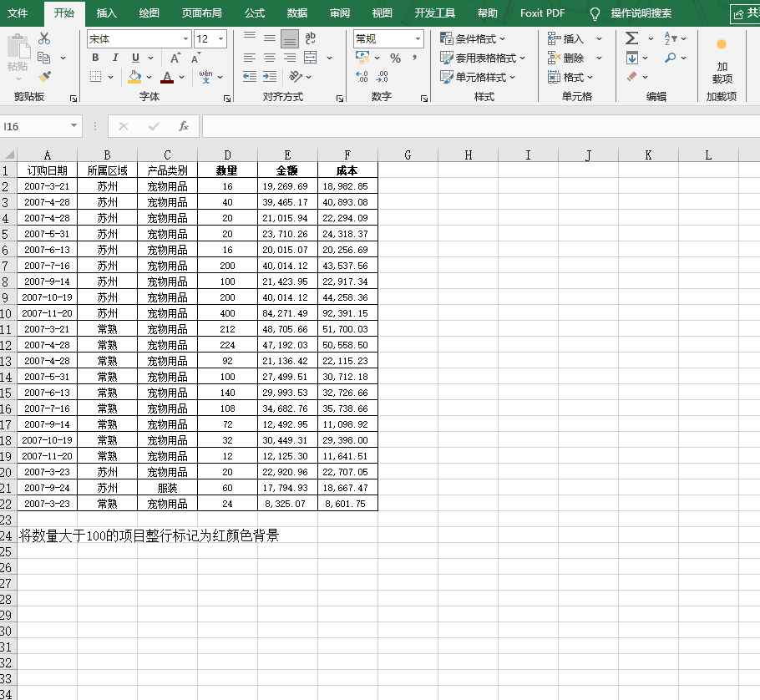Viewport: 760px width, 700px height.
Task: Toggle bottom vertical alignment
Action: point(290,38)
